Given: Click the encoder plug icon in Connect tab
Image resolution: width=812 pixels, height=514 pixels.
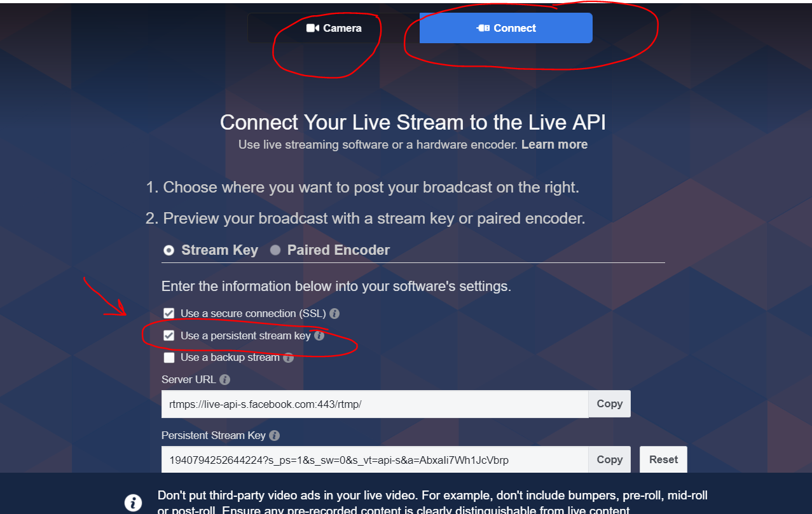Looking at the screenshot, I should click(x=483, y=28).
